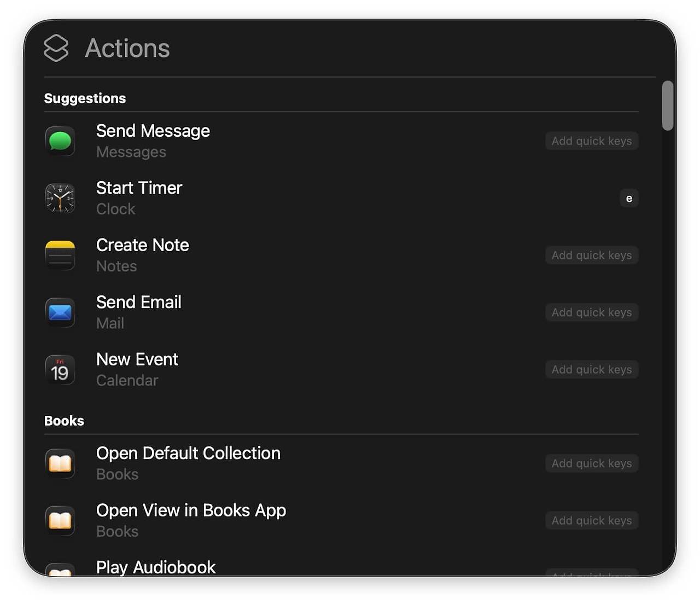Viewport: 700px width, 604px height.
Task: Click the Mail envelope icon
Action: click(x=60, y=312)
